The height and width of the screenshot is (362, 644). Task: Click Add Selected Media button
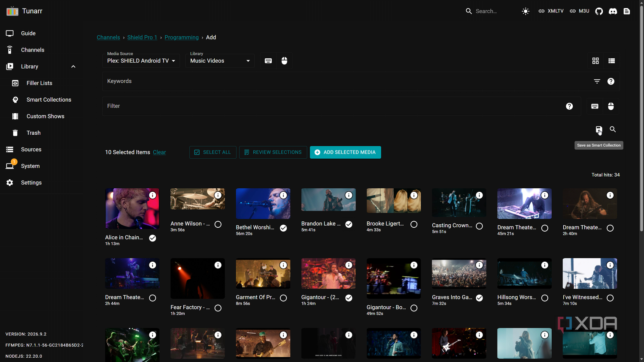345,152
